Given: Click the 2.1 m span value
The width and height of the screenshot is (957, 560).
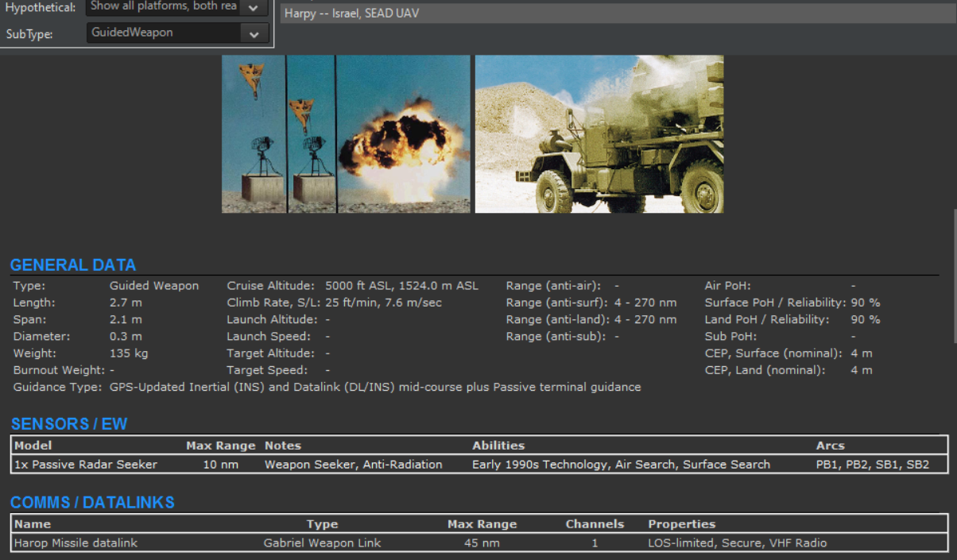Looking at the screenshot, I should 126,319.
